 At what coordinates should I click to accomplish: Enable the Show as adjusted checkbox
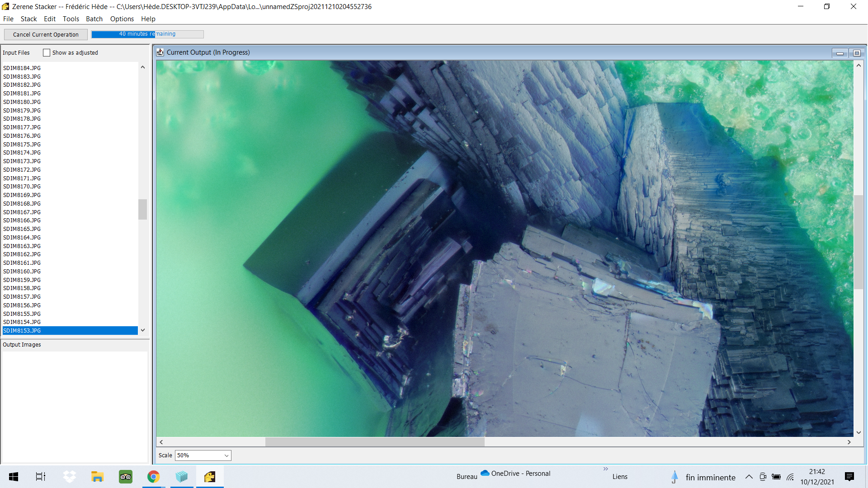point(47,53)
